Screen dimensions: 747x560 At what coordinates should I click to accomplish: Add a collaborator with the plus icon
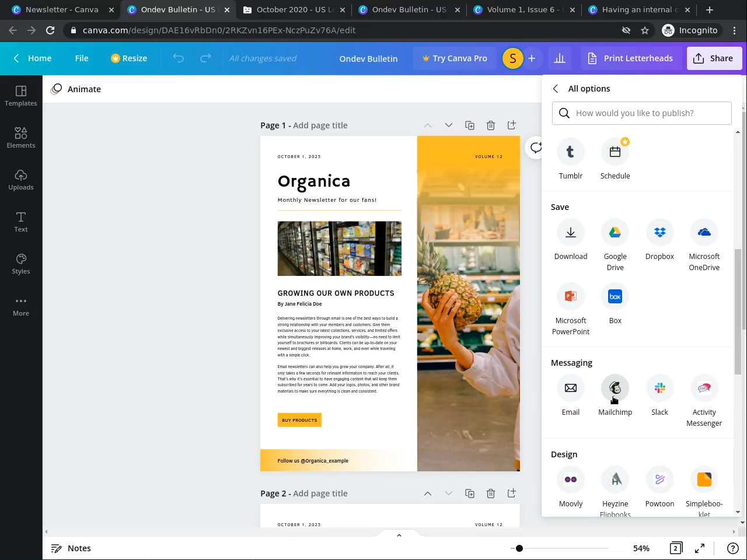point(532,58)
